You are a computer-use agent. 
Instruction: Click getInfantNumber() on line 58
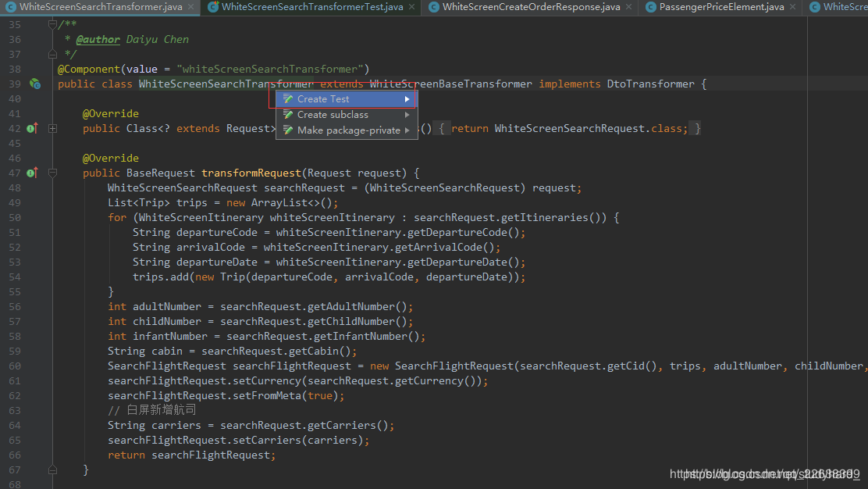click(x=366, y=336)
